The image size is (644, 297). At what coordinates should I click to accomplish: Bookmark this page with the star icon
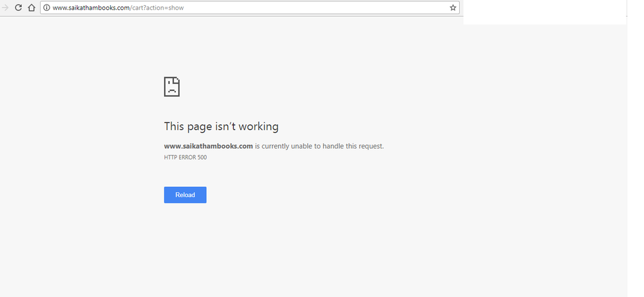pyautogui.click(x=453, y=7)
